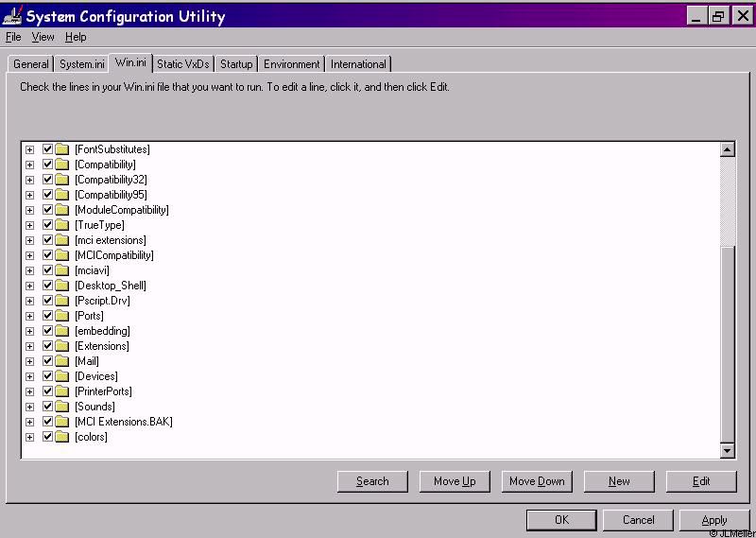Expand the [Devices] section
Viewport: 756px width, 538px height.
(30, 377)
